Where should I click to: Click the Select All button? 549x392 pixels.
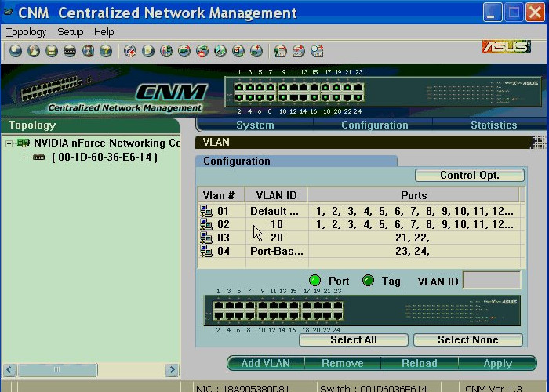(354, 339)
